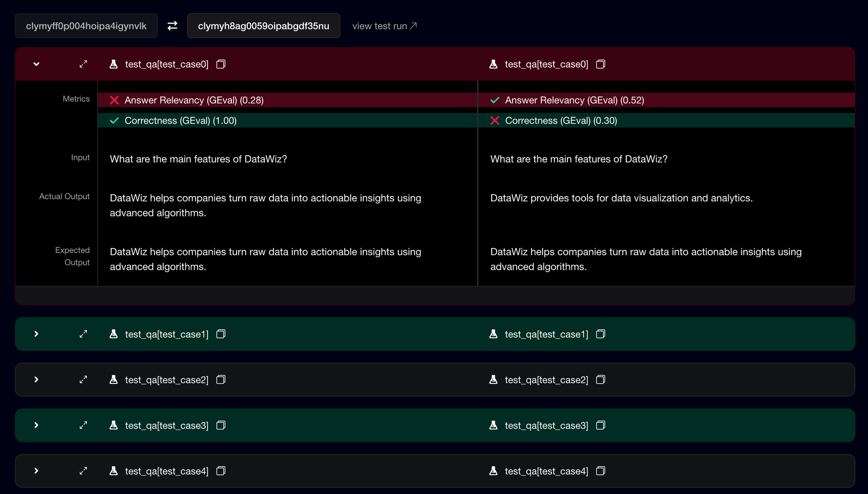Expand the test_case1 row
This screenshot has width=868, height=494.
(36, 334)
